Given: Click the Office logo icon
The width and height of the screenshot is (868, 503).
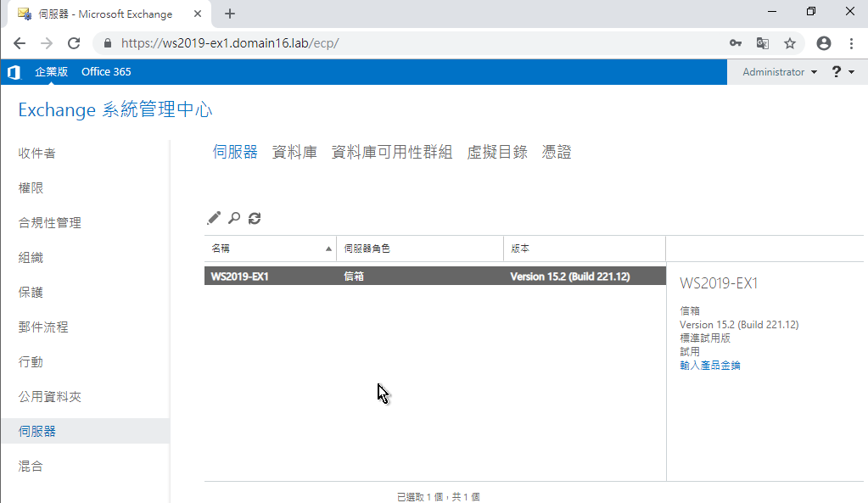Looking at the screenshot, I should (x=14, y=72).
